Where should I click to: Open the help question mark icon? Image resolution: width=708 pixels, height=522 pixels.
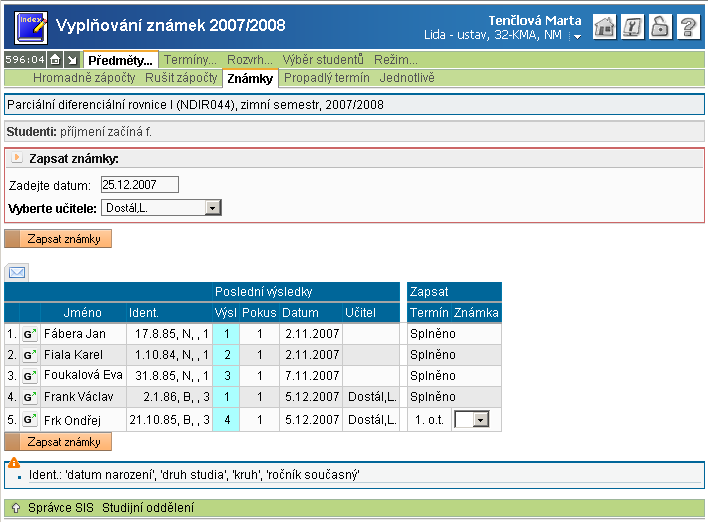pos(687,27)
